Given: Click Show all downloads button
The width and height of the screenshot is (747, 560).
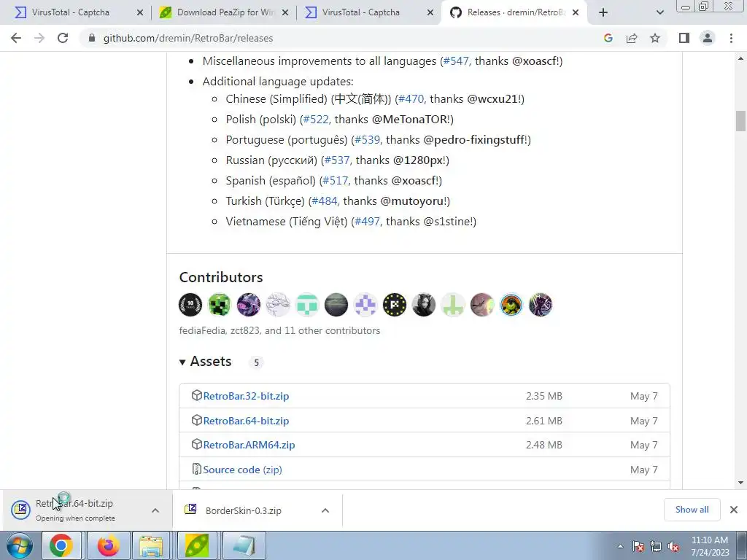Looking at the screenshot, I should point(692,510).
